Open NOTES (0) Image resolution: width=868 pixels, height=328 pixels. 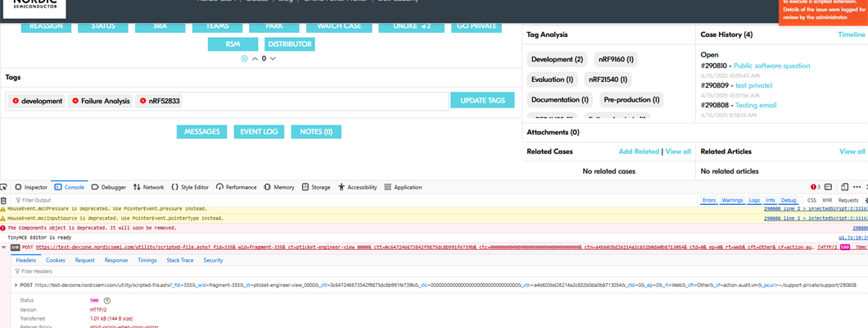click(316, 132)
